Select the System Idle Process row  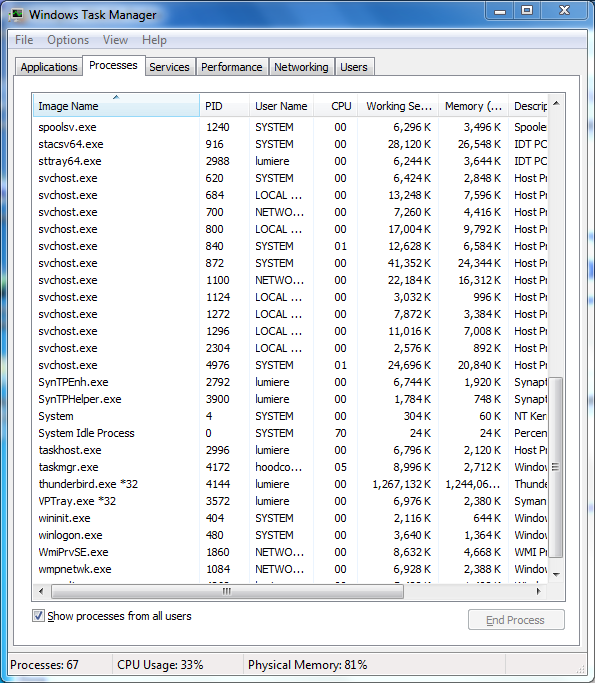pos(290,433)
